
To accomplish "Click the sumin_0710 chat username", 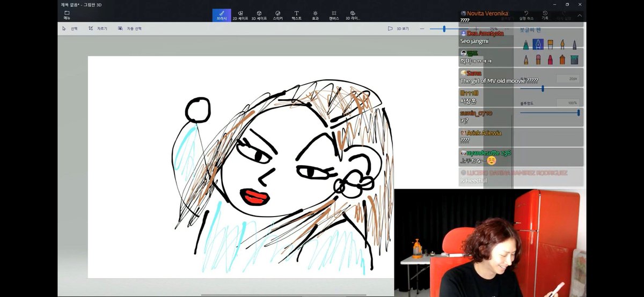I will [476, 113].
